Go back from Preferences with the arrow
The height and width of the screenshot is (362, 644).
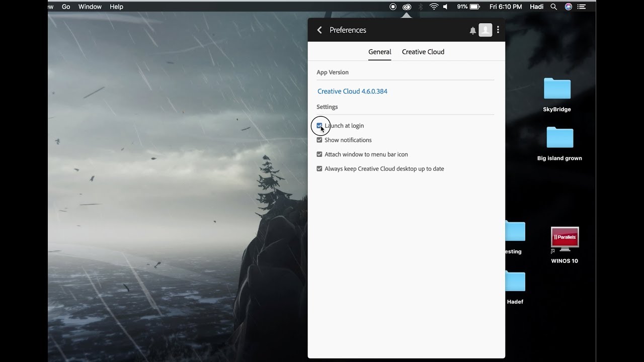pyautogui.click(x=319, y=30)
